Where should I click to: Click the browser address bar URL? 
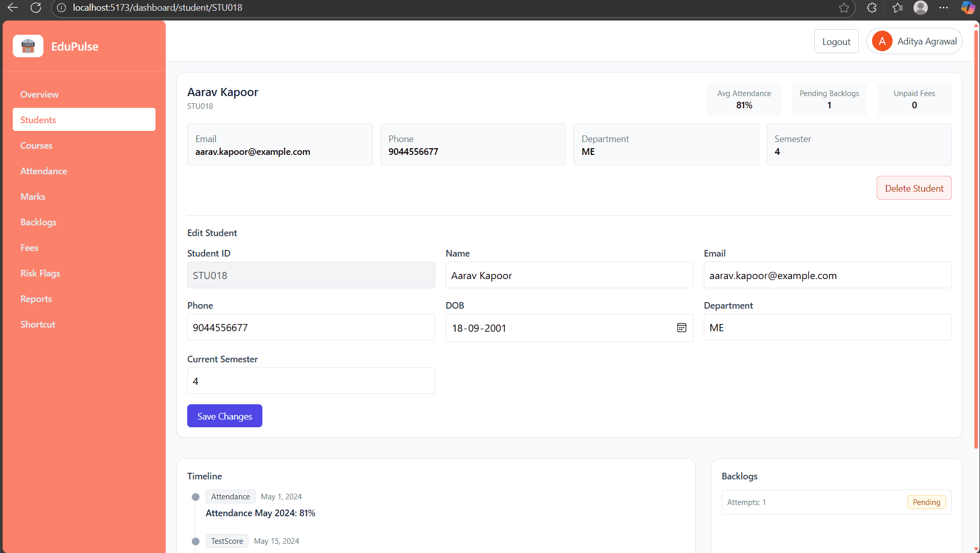tap(158, 8)
